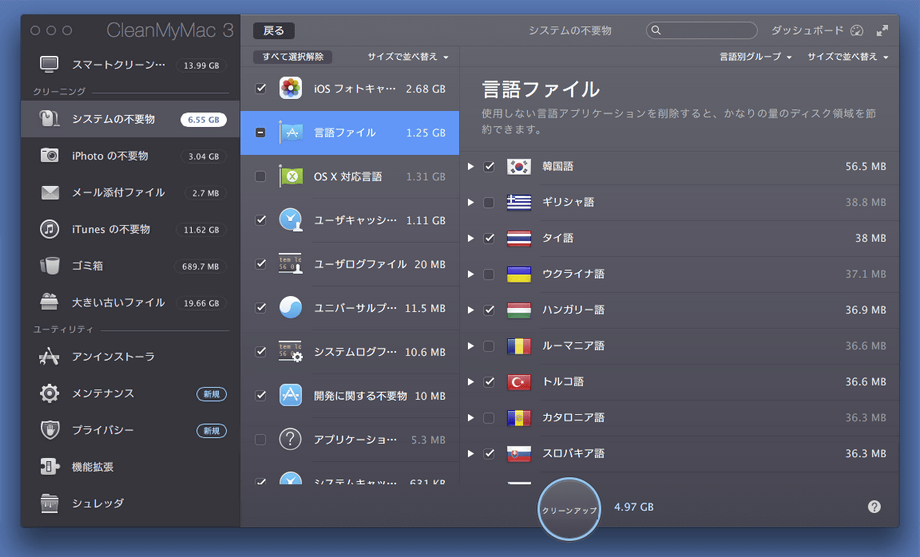Open the right panel サイズで並べ替え dropdown
The width and height of the screenshot is (920, 557).
point(848,56)
